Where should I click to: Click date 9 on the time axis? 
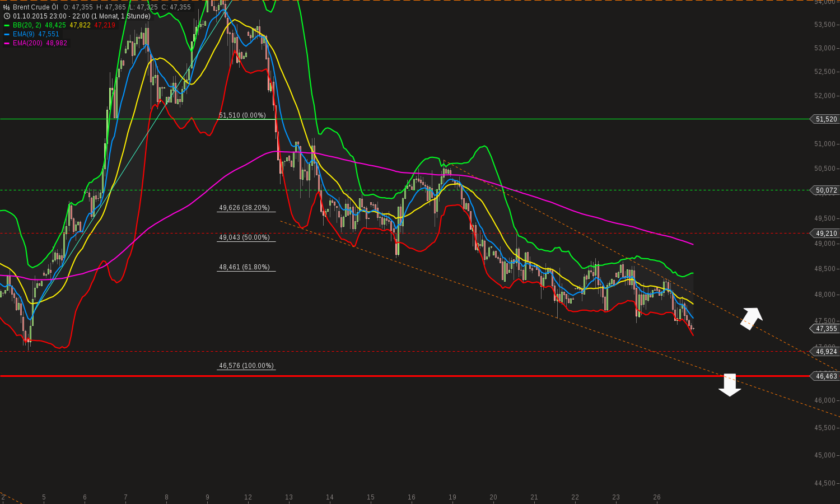point(207,497)
